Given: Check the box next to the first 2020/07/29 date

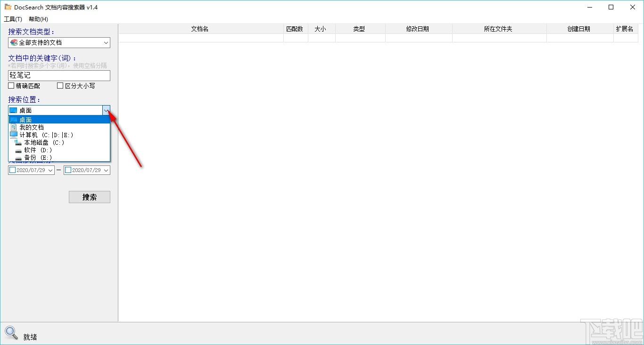Looking at the screenshot, I should (11, 170).
